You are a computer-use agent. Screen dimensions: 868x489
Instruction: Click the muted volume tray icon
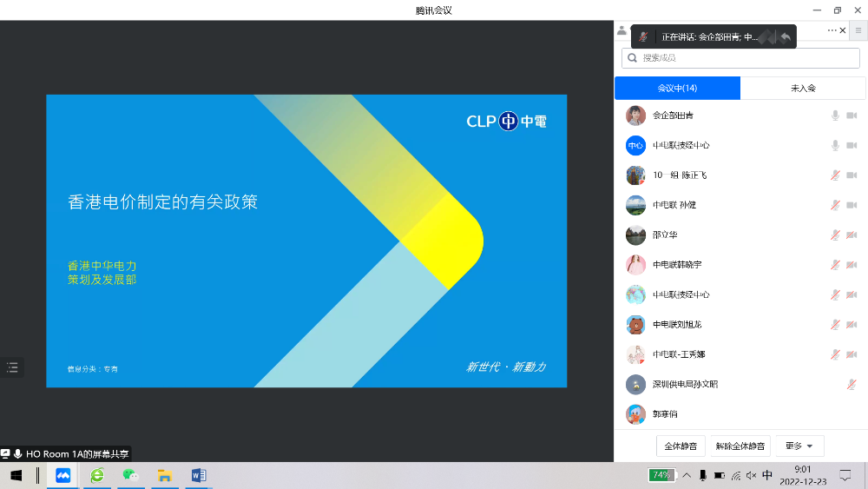pos(751,475)
